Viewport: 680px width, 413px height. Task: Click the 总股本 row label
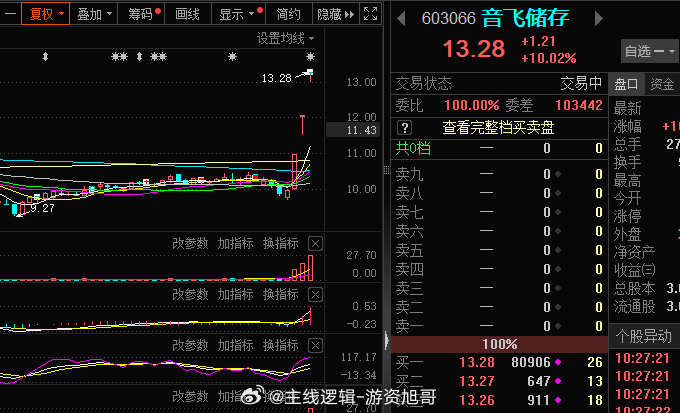coord(634,288)
